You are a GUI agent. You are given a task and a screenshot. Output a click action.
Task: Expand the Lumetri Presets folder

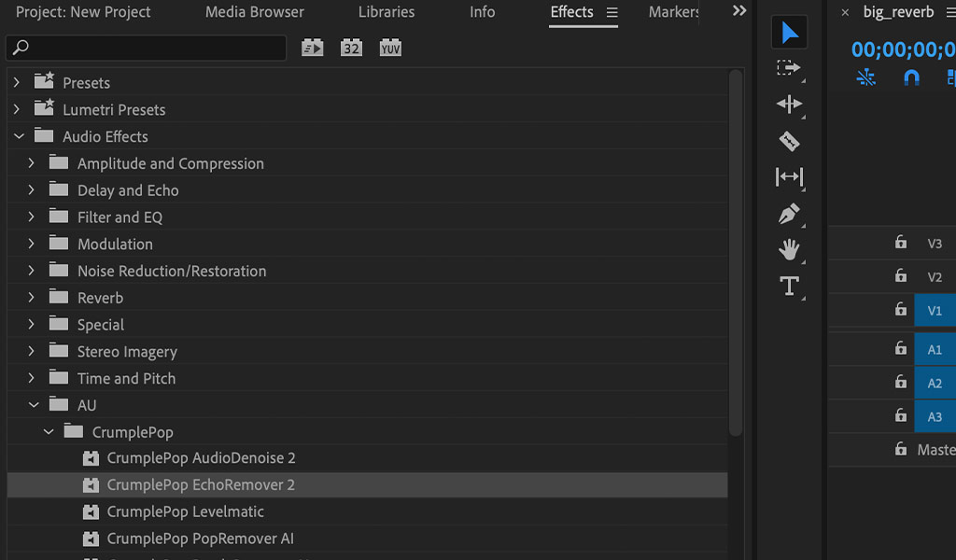pos(17,109)
